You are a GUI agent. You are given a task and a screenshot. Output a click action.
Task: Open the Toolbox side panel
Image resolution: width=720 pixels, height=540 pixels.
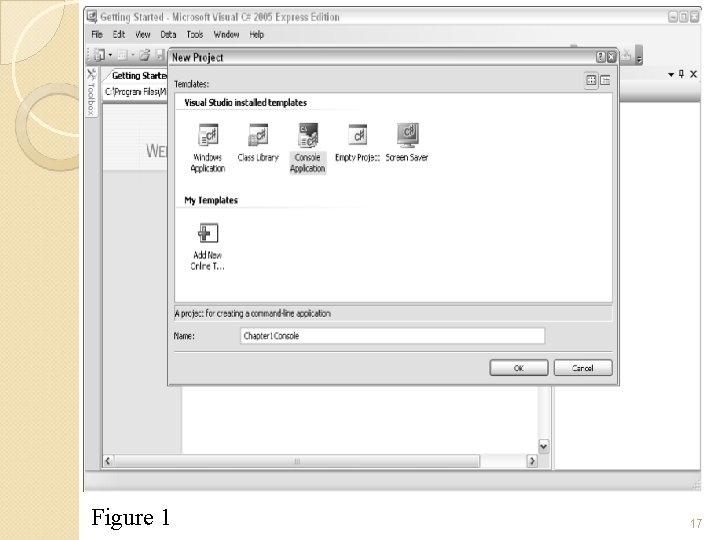point(91,92)
